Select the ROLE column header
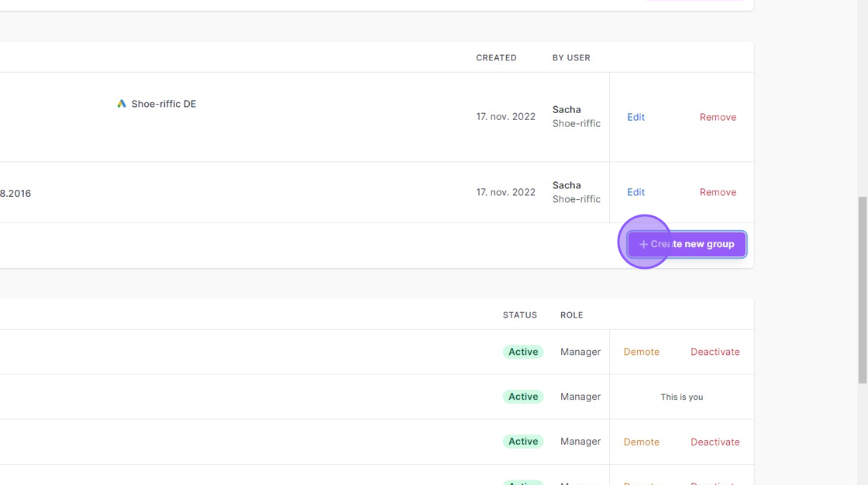Viewport: 868px width, 485px height. coord(571,315)
